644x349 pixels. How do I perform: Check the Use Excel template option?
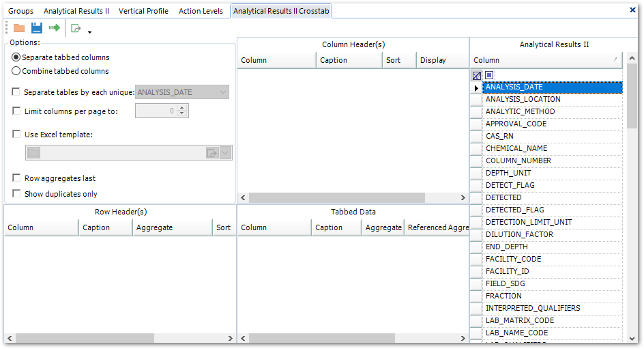pyautogui.click(x=16, y=135)
